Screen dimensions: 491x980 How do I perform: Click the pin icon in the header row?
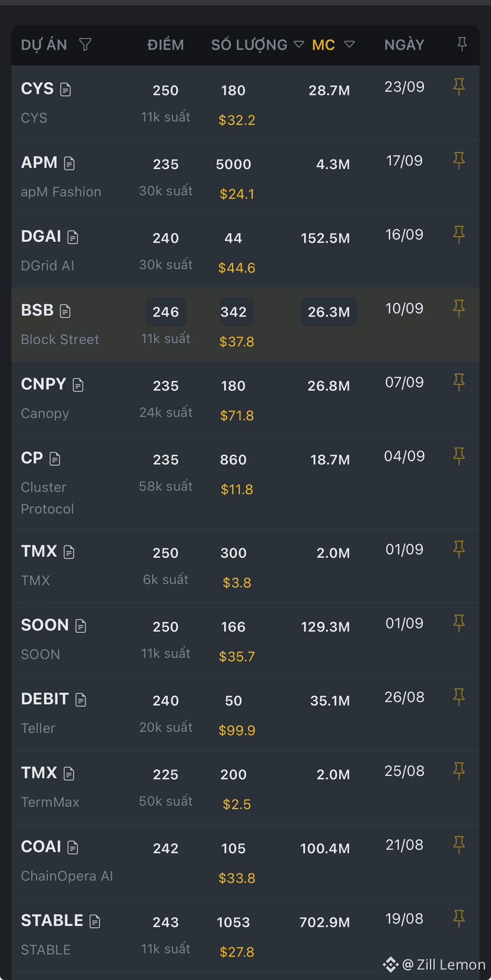point(462,44)
